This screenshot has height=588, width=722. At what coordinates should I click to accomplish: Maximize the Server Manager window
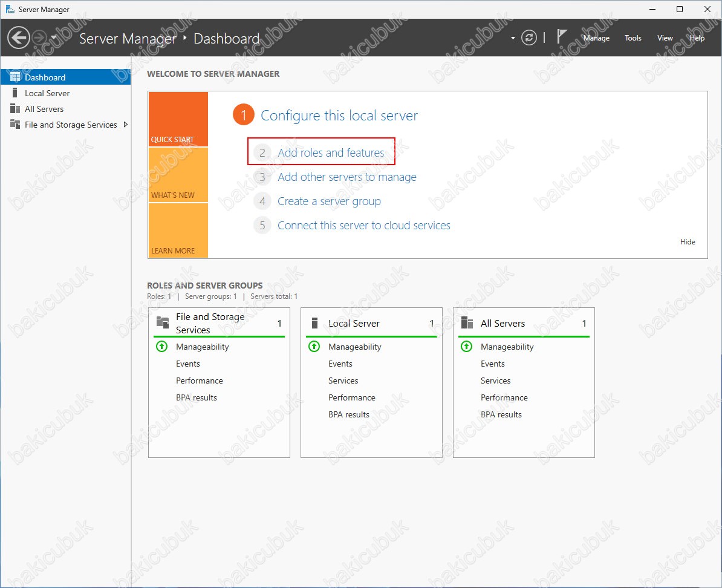point(680,9)
